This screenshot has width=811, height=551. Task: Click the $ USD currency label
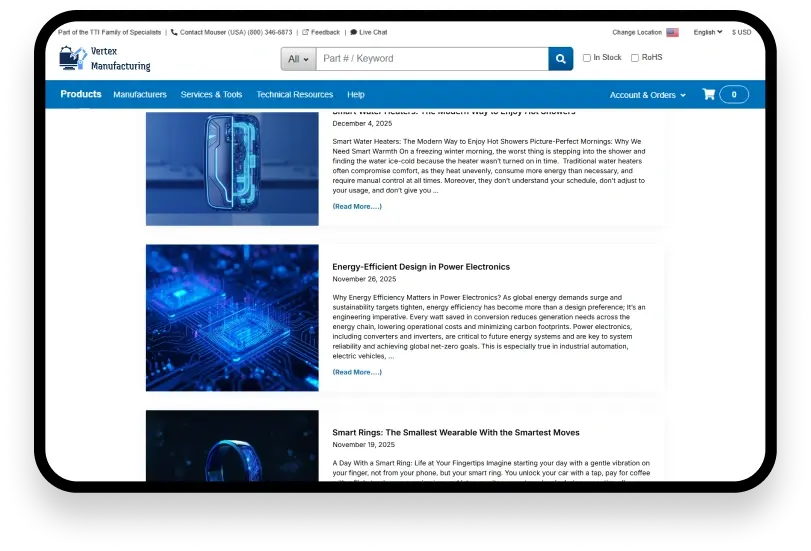tap(741, 32)
